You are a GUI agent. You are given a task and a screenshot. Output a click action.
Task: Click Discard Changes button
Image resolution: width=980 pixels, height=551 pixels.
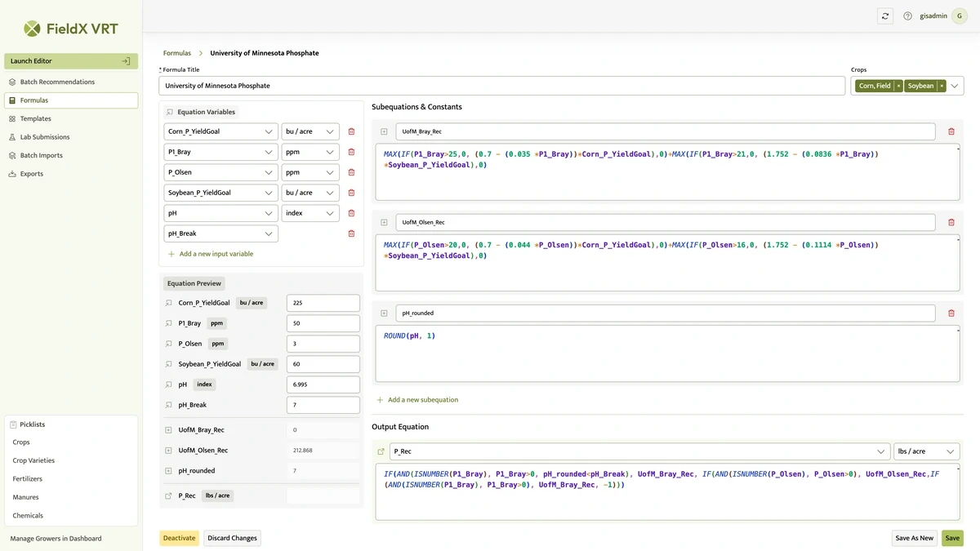pos(233,538)
